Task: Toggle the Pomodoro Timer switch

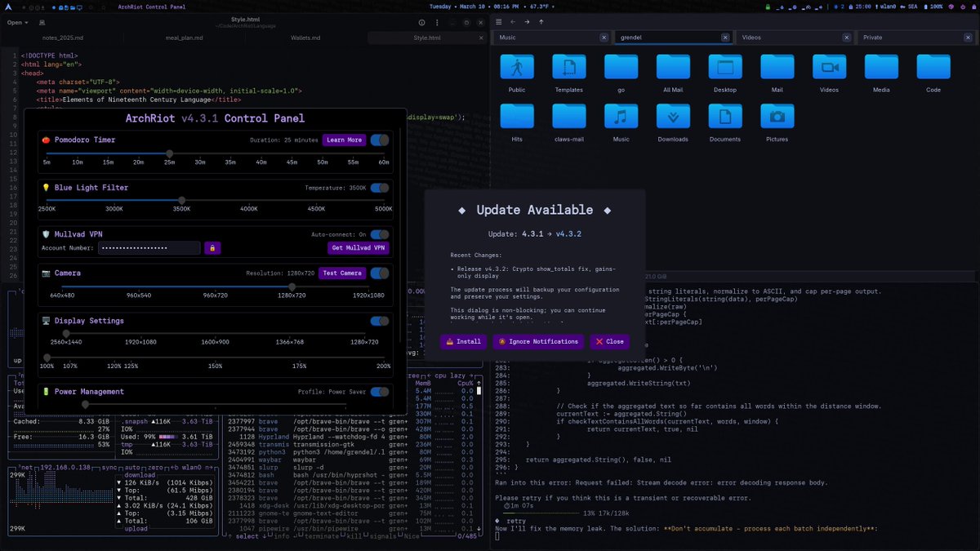Action: pyautogui.click(x=380, y=140)
